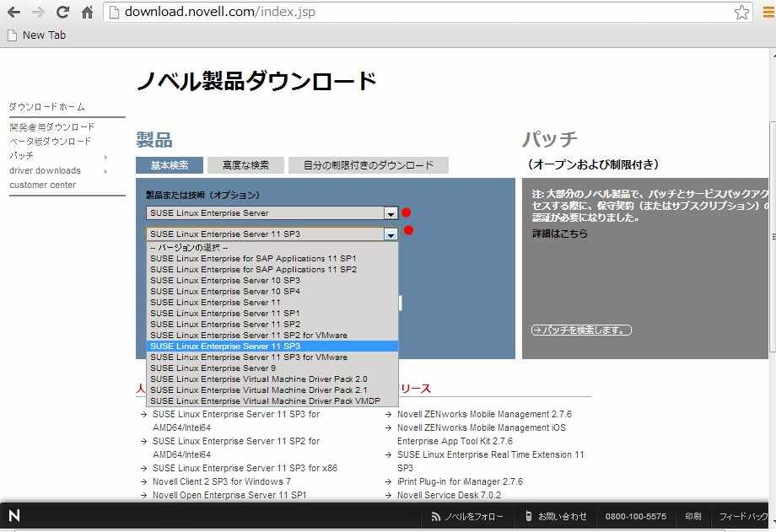Screen dimensions: 776x532
Task: Click パッチを検索します button
Action: [x=581, y=330]
